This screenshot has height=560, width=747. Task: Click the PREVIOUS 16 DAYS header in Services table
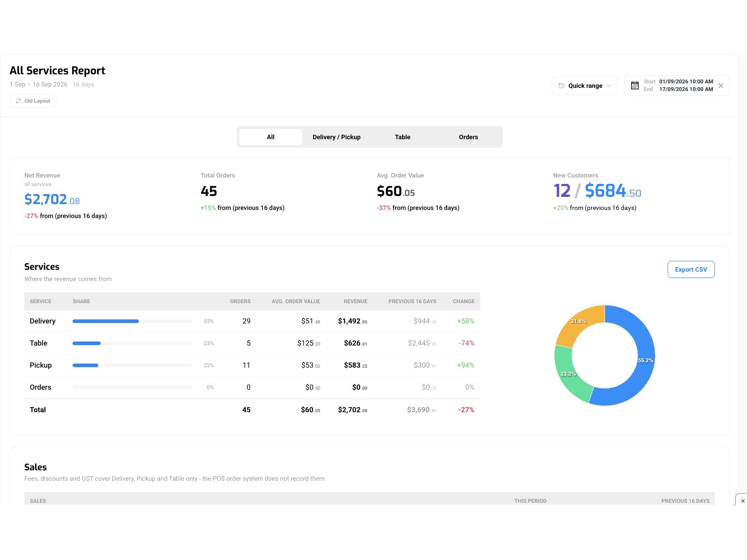click(412, 301)
